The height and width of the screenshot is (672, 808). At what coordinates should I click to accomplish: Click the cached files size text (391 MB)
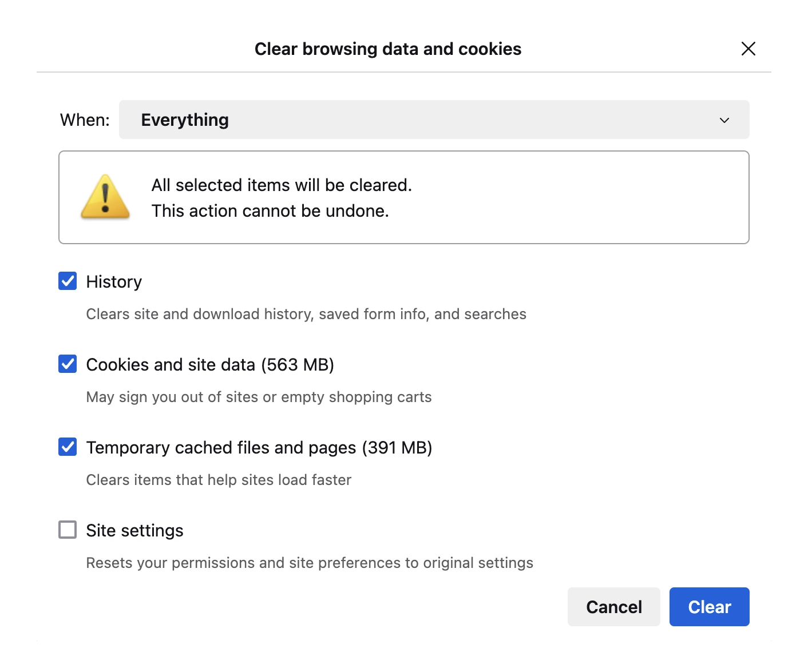pos(398,447)
